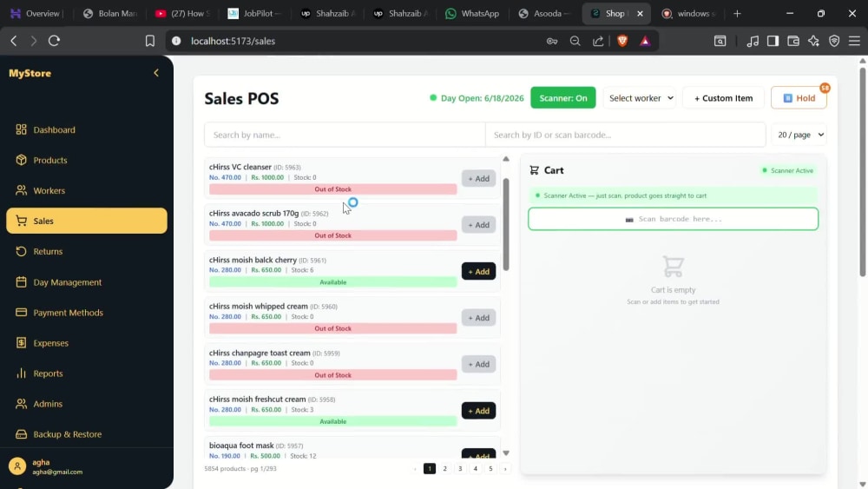Focus the Search by name field
The height and width of the screenshot is (489, 868).
345,135
